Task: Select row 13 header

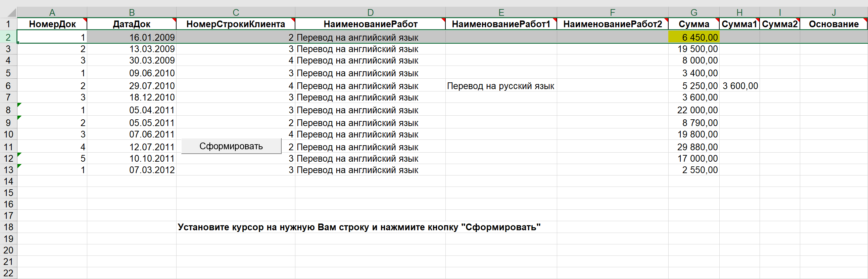Action: (x=8, y=170)
